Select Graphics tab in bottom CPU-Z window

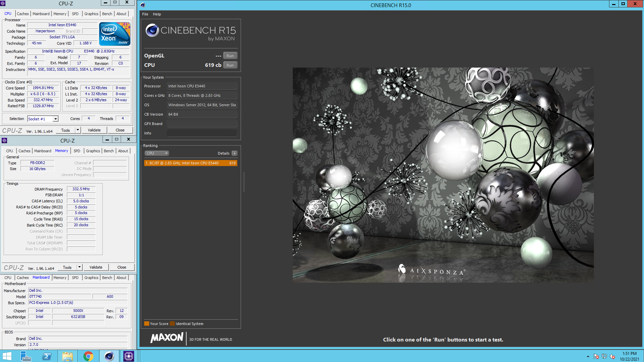pos(91,278)
